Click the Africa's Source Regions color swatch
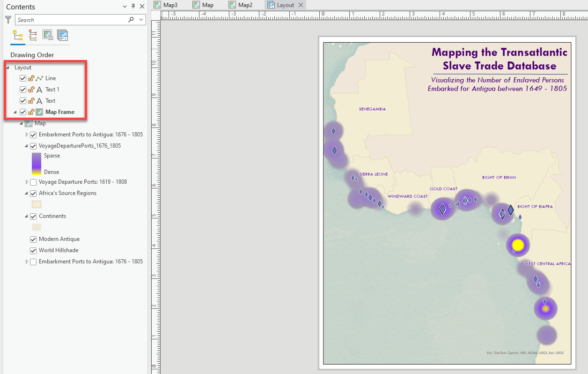 [x=36, y=204]
